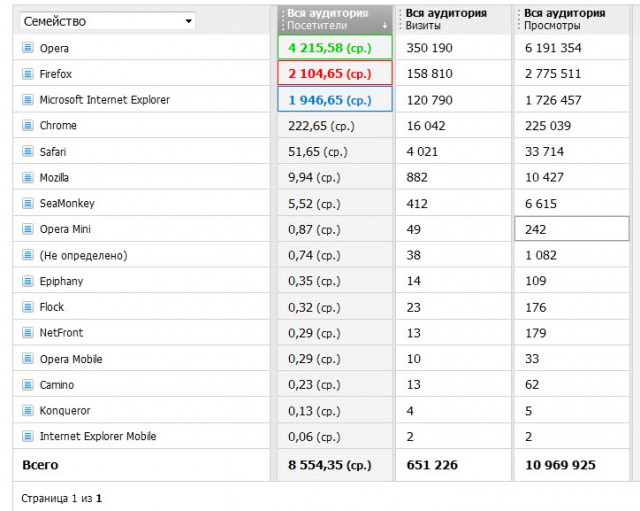Screen dimensions: 640x511
Task: Sort by Посетители column header
Action: click(335, 19)
